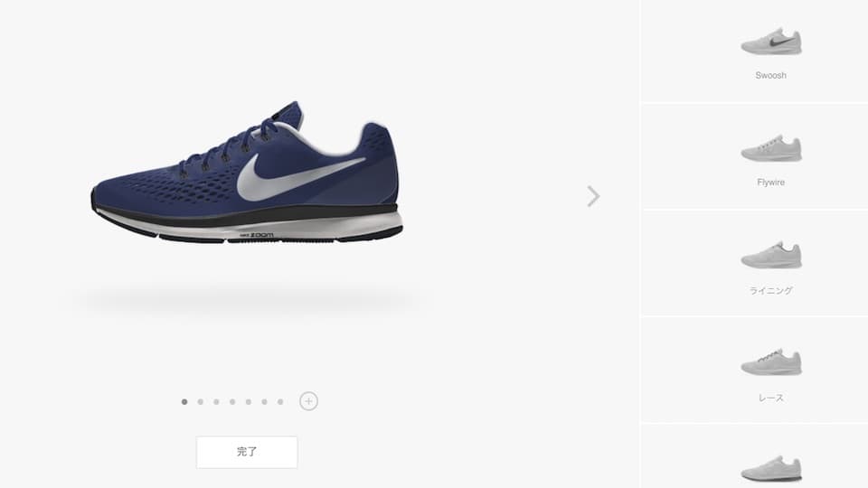868x488 pixels.
Task: Click the Flywire label text
Action: [771, 182]
